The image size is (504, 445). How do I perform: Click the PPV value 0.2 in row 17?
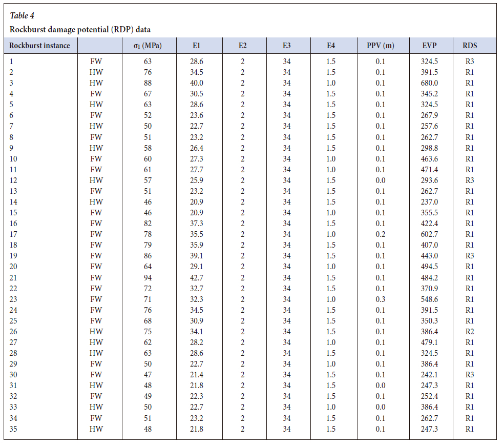(x=380, y=234)
